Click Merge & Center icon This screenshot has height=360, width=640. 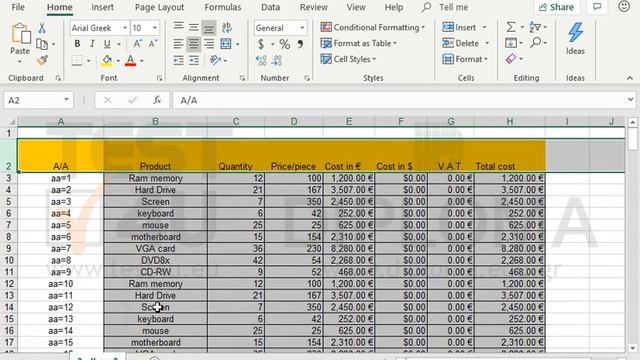226,44
